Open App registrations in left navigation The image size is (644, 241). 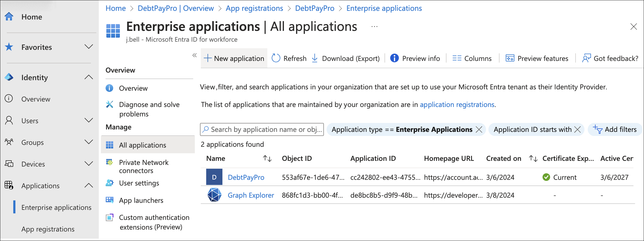click(48, 229)
